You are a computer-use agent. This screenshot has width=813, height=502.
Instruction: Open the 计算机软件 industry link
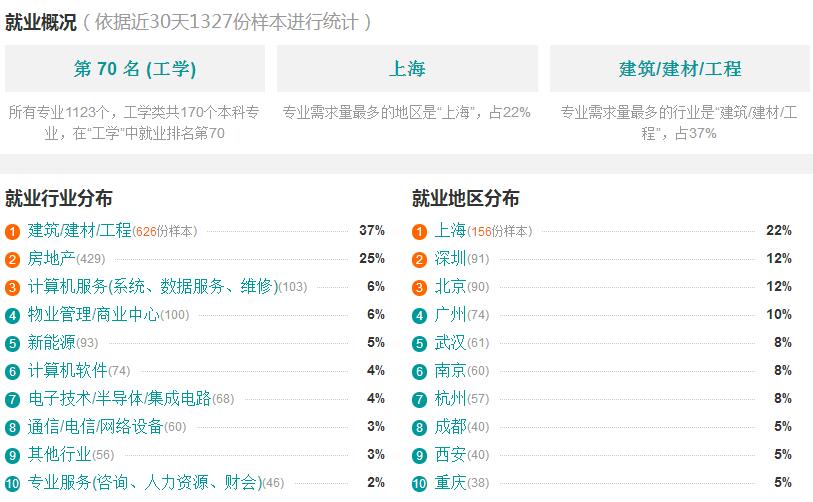click(x=67, y=371)
